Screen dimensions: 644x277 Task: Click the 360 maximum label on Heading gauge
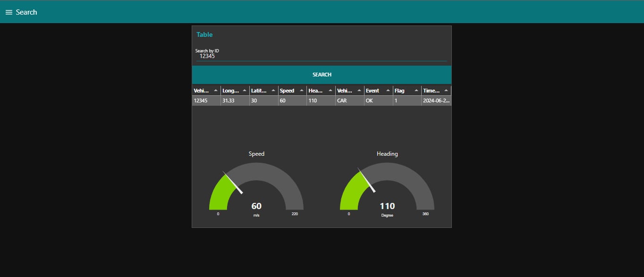pyautogui.click(x=425, y=214)
